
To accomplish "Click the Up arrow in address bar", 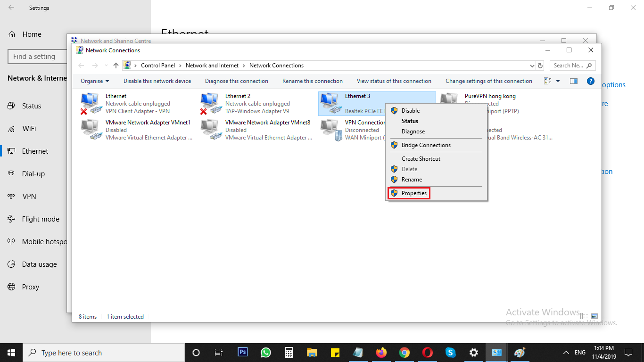I will (x=116, y=66).
